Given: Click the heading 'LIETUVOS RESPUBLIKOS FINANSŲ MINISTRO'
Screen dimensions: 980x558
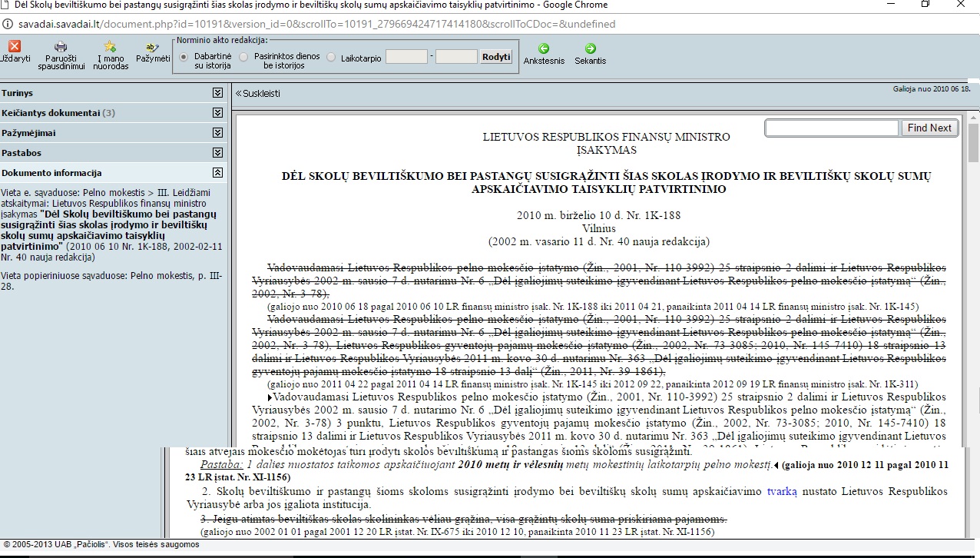Looking at the screenshot, I should coord(607,138).
